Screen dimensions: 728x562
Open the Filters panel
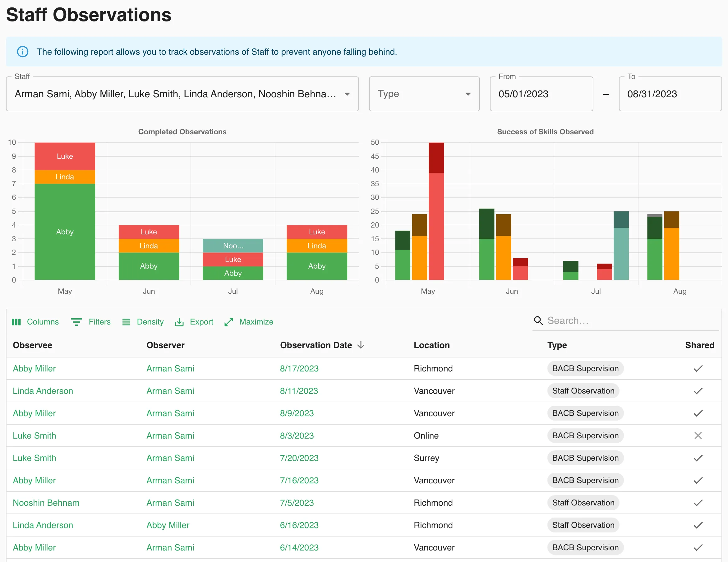pyautogui.click(x=91, y=322)
